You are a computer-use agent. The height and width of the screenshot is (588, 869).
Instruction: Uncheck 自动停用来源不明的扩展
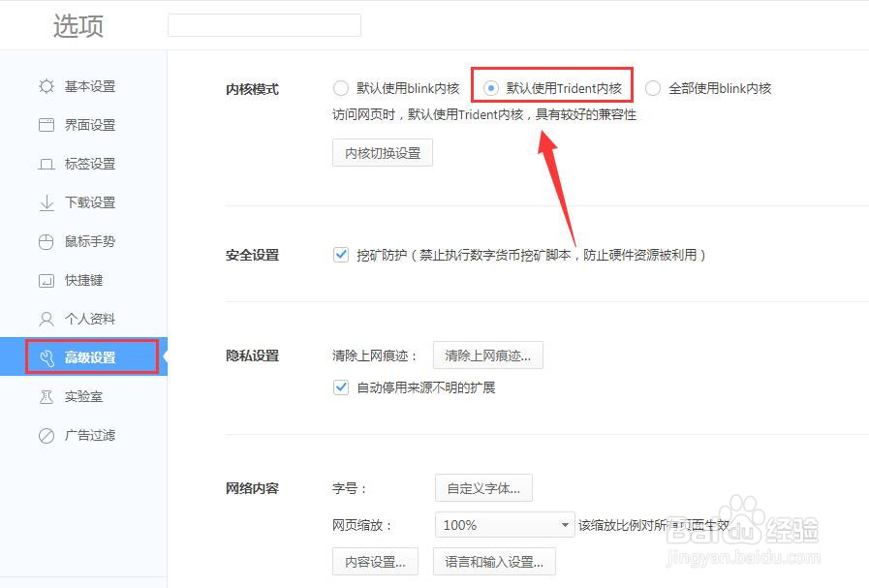tap(341, 387)
